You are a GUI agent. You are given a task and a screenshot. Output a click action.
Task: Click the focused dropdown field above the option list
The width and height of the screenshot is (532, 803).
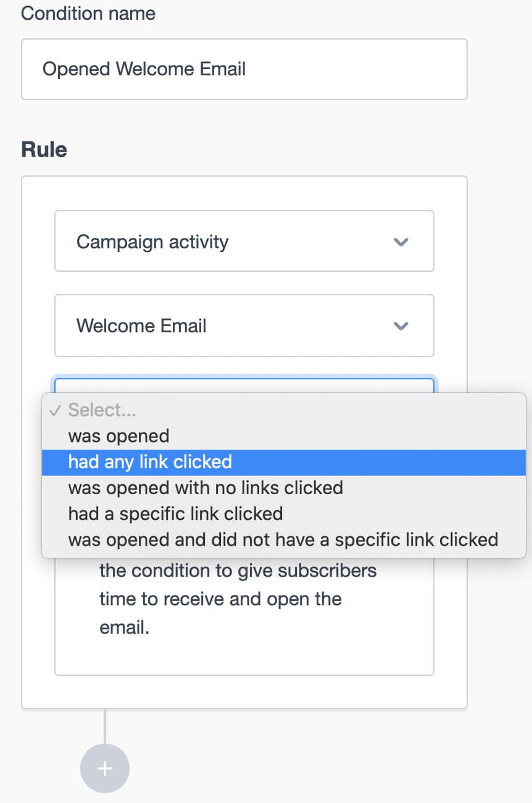(x=244, y=385)
